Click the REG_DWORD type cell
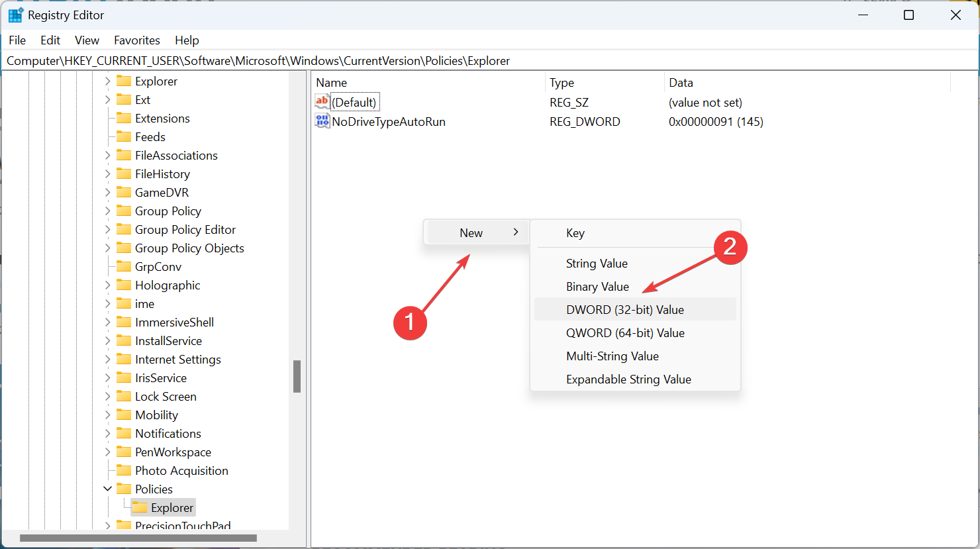This screenshot has width=980, height=549. pos(585,122)
